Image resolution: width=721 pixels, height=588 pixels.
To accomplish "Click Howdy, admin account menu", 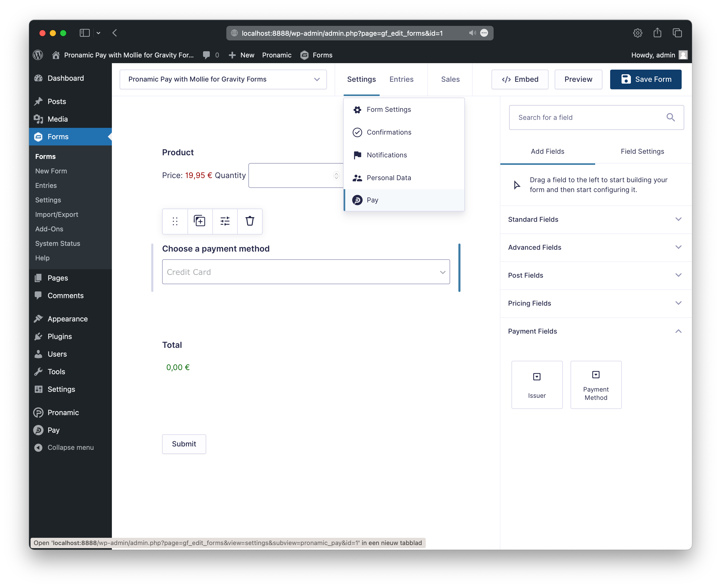I will click(659, 55).
